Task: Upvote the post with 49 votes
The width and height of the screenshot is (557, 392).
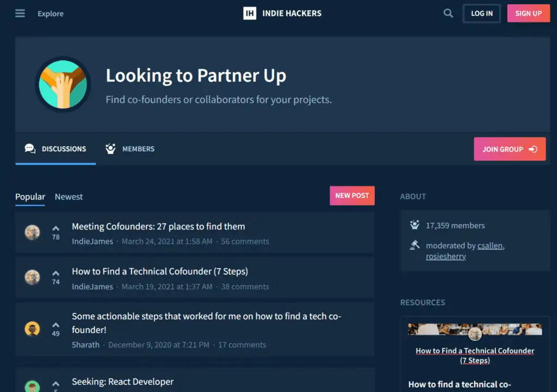Action: click(x=56, y=325)
